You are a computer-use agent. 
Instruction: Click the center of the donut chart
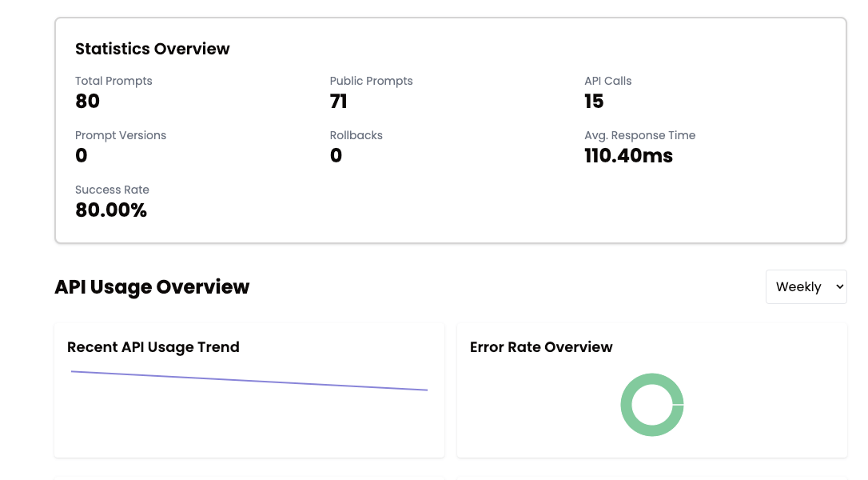click(x=652, y=405)
